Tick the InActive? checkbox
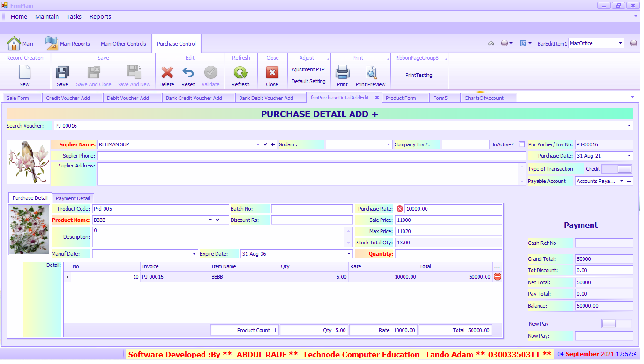Viewport: 644px width, 364px height. [x=522, y=144]
